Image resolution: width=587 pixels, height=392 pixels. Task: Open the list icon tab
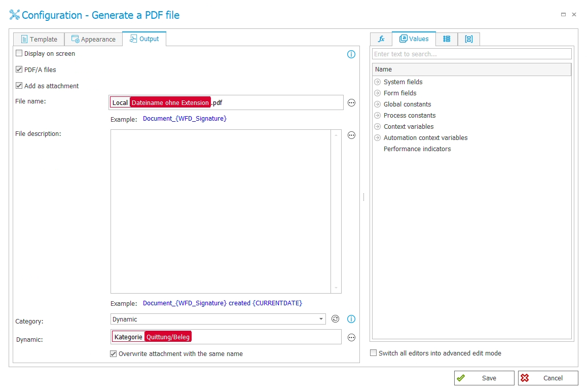[447, 39]
